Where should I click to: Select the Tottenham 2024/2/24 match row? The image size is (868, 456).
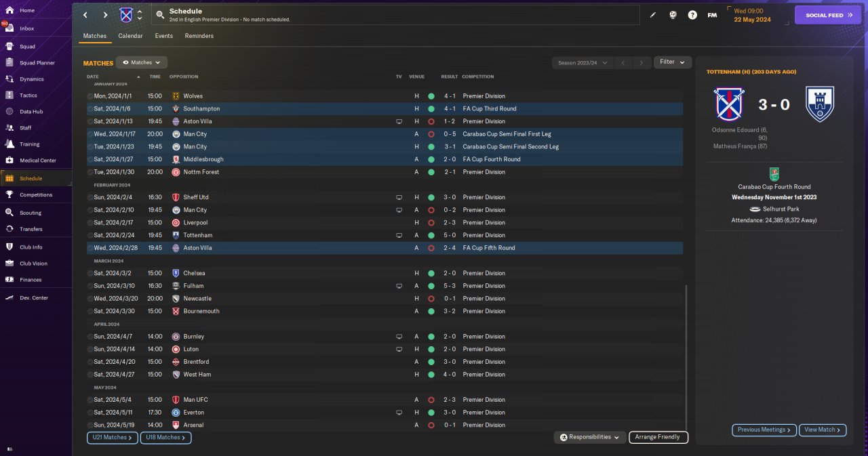[384, 235]
